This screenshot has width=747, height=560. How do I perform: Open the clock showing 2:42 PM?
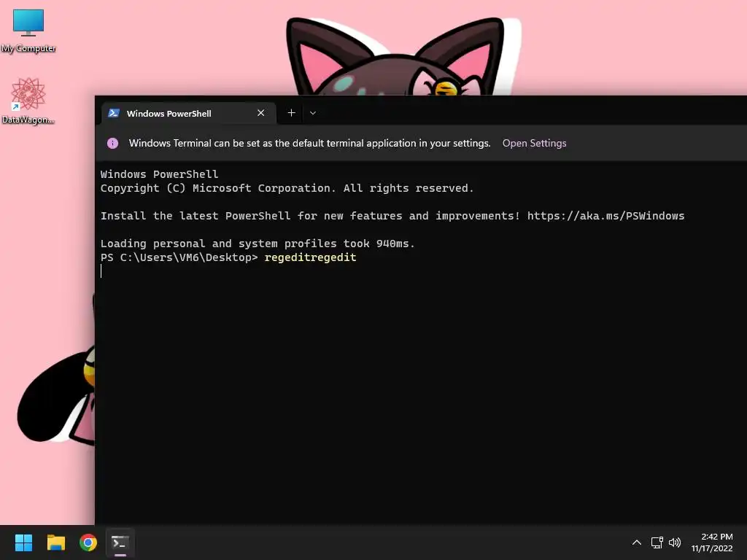tap(712, 542)
